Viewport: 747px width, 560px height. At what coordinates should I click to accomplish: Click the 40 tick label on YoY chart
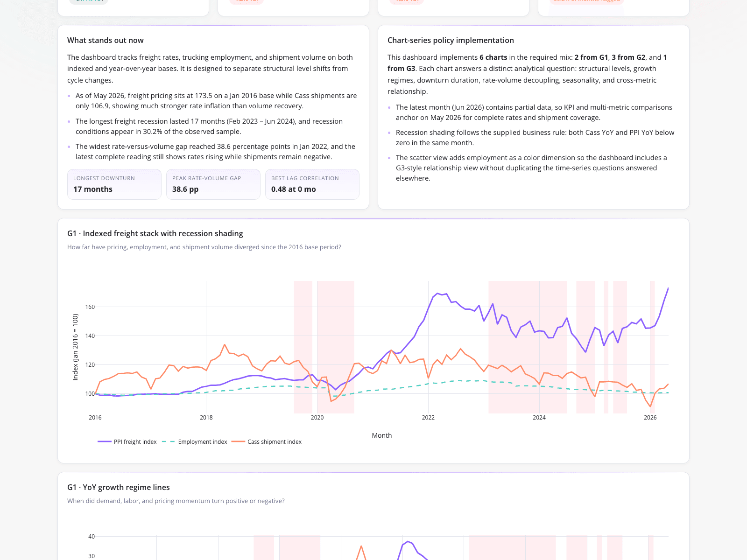[92, 537]
